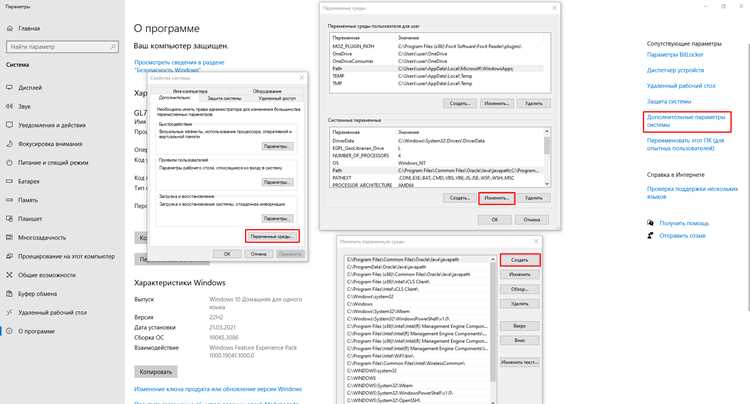Click Отмена in System Properties dialog
The image size is (750, 404).
coord(258,254)
